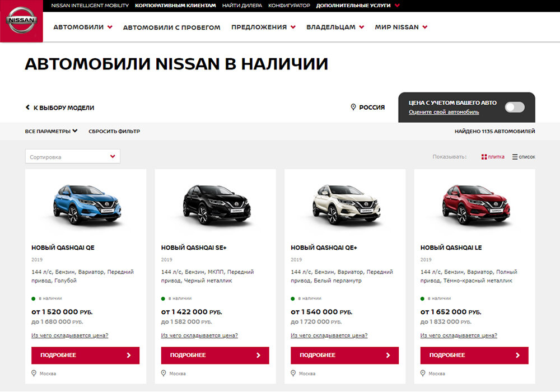Open the Сортировка dropdown
Image resolution: width=560 pixels, height=392 pixels.
pyautogui.click(x=72, y=157)
